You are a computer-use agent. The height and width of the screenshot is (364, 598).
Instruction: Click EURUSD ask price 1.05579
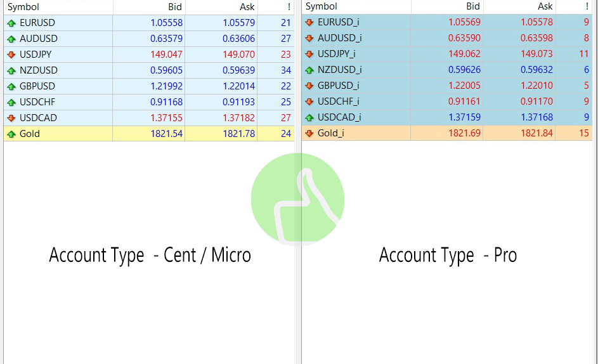(238, 23)
